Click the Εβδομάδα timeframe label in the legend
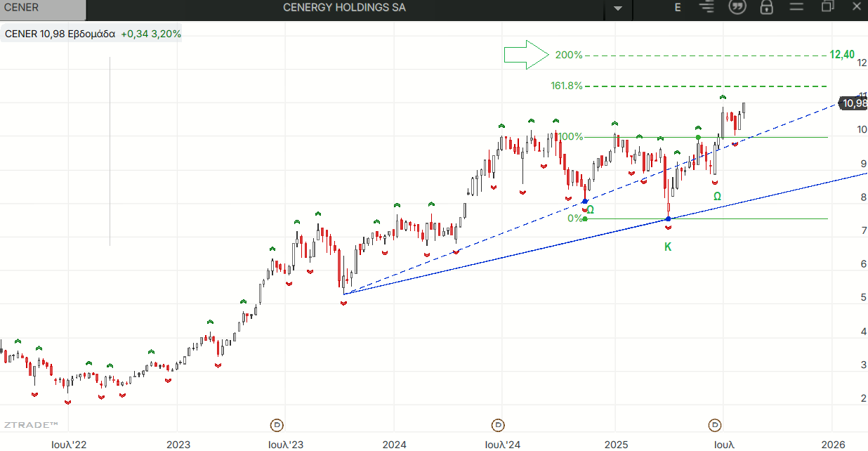 91,34
